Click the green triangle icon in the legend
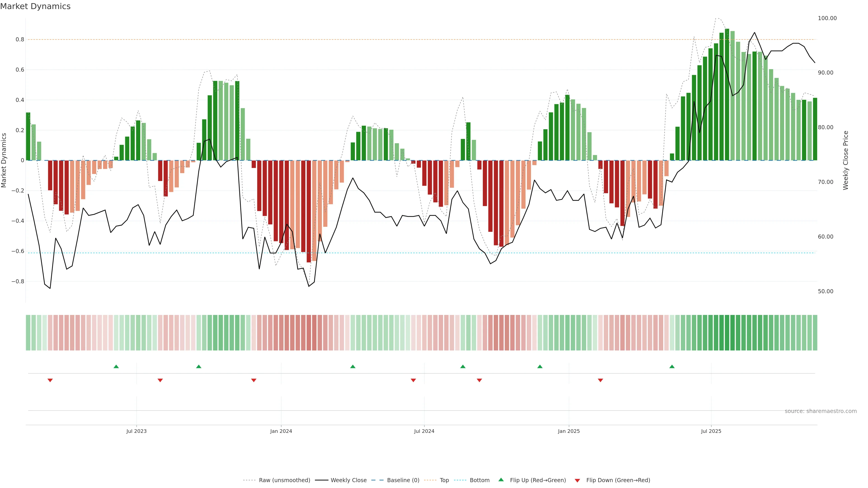 click(x=501, y=480)
